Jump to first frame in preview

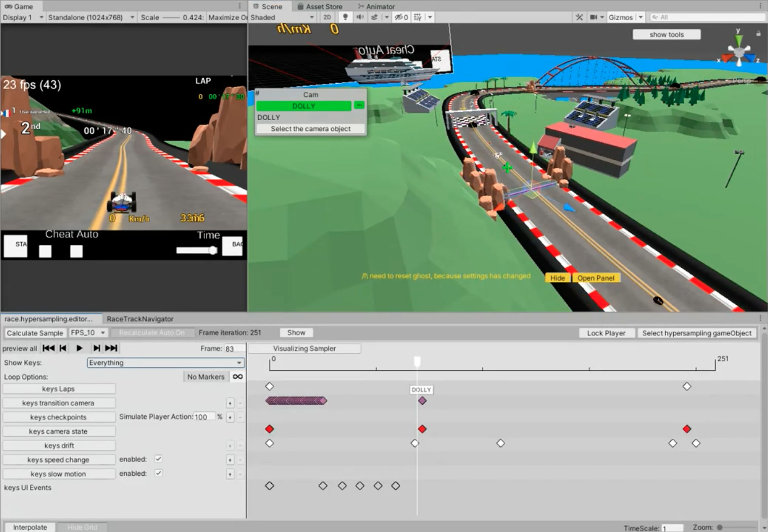point(49,348)
